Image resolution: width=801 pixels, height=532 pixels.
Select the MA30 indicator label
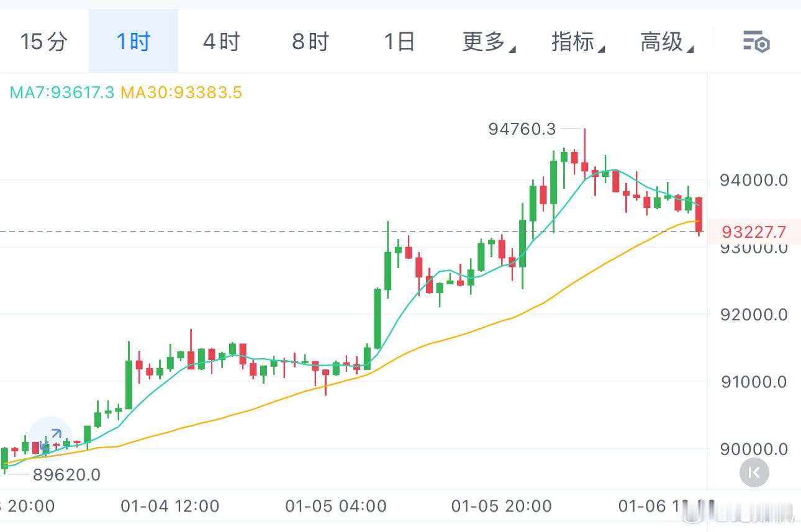[182, 93]
